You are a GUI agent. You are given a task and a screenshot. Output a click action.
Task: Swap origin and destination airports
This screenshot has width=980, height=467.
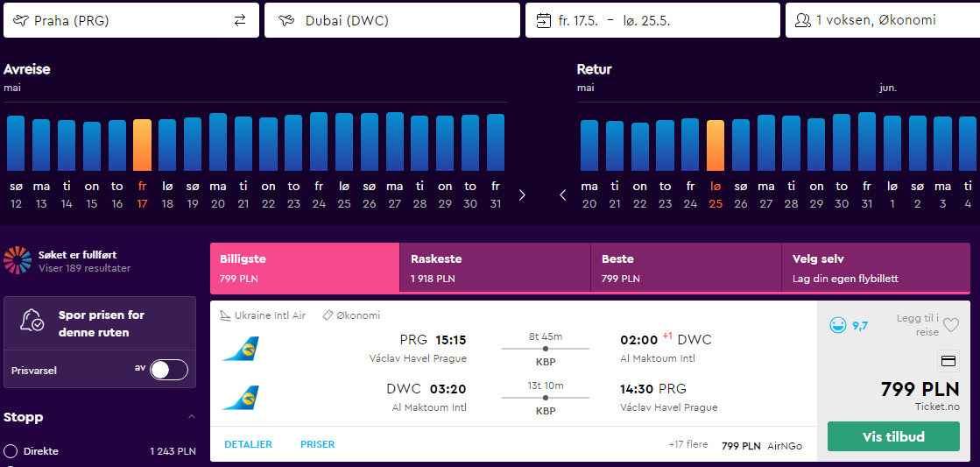tap(240, 20)
